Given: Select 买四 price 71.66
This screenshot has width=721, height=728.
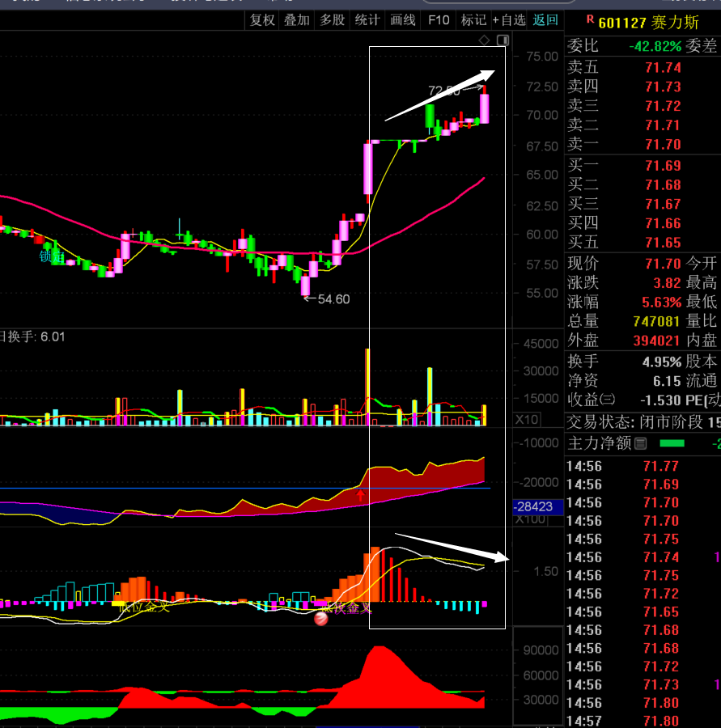Looking at the screenshot, I should (x=663, y=224).
